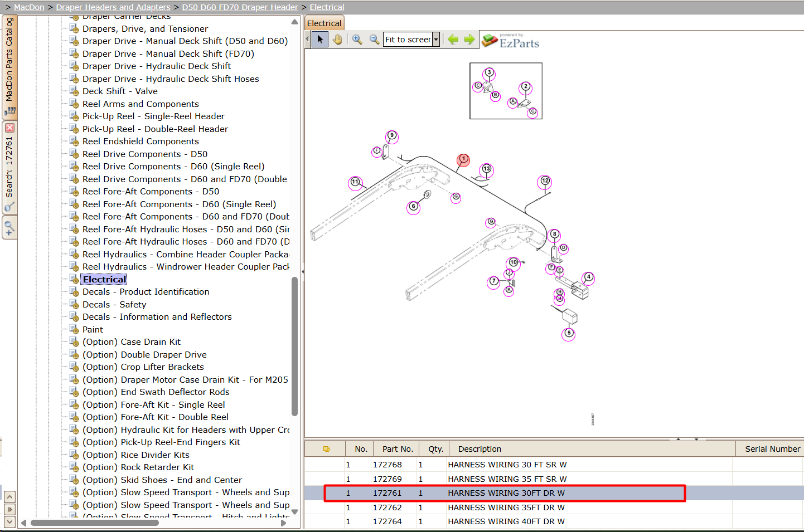The height and width of the screenshot is (532, 804).
Task: Activate the hand pan tool
Action: point(337,40)
